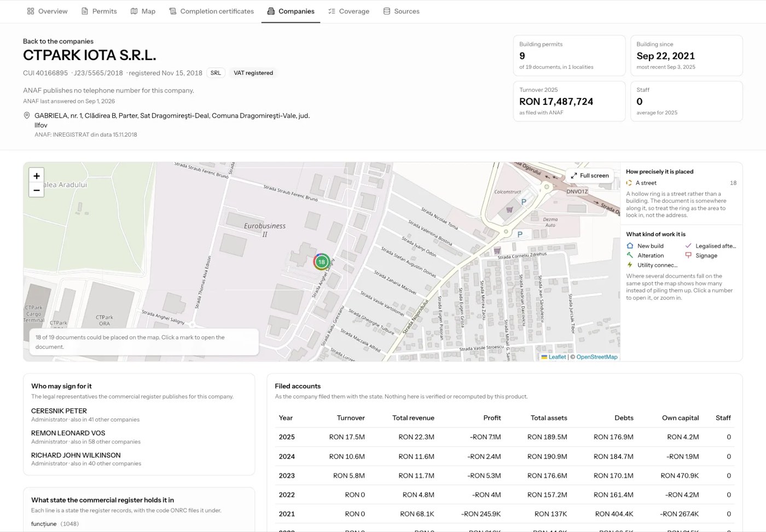This screenshot has width=766, height=532.
Task: Click the CUI 40166895 text
Action: click(x=45, y=73)
